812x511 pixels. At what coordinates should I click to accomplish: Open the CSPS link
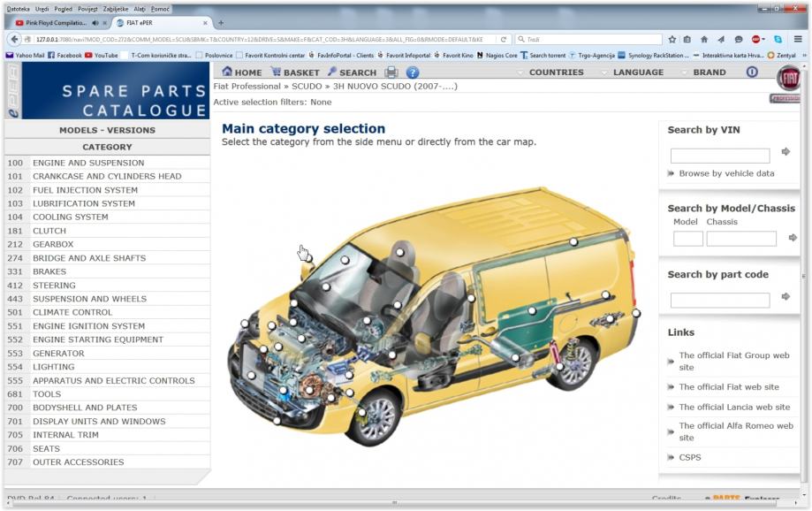(690, 458)
